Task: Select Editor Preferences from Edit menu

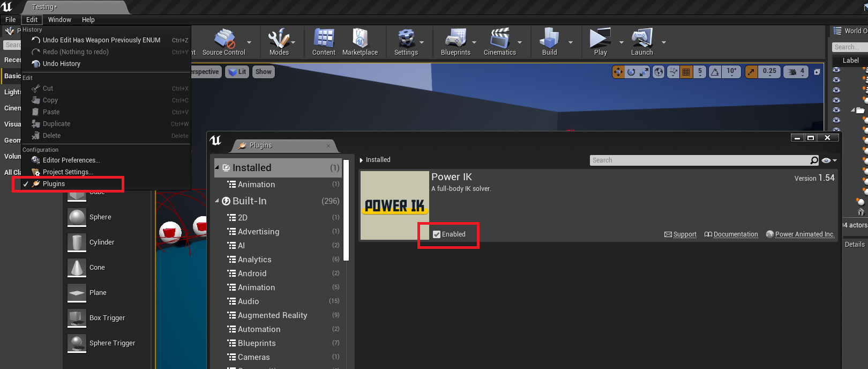Action: coord(71,160)
